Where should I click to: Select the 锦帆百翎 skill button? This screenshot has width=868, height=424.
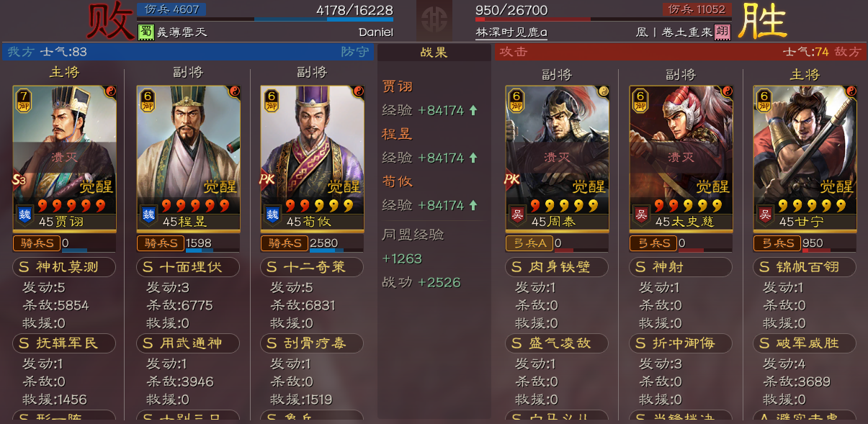point(805,267)
